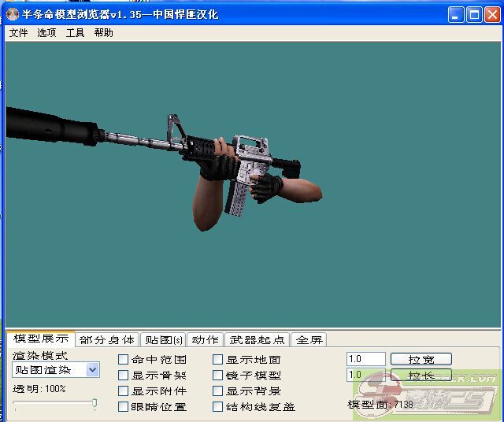Screen dimensions: 504x422
Task: Click the width scale field beside 拉宽
Action: point(366,359)
